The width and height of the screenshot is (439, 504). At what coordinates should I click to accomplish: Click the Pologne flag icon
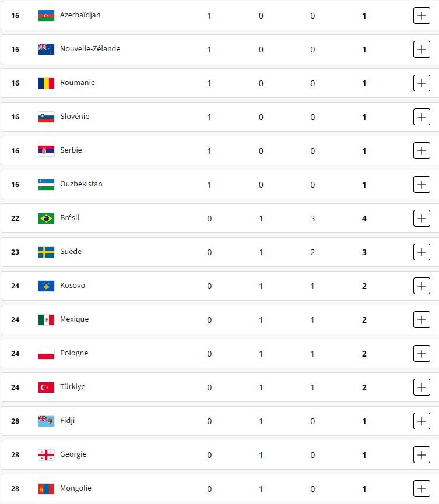coord(46,354)
